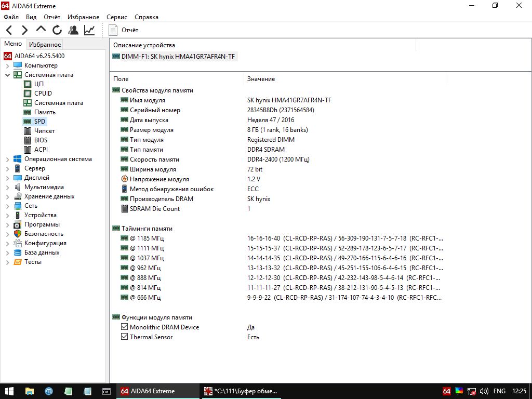Select the SPD tree item

pos(34,122)
